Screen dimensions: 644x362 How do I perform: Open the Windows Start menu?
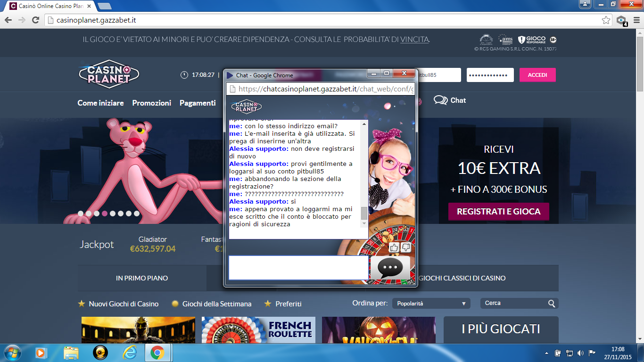coord(12,353)
